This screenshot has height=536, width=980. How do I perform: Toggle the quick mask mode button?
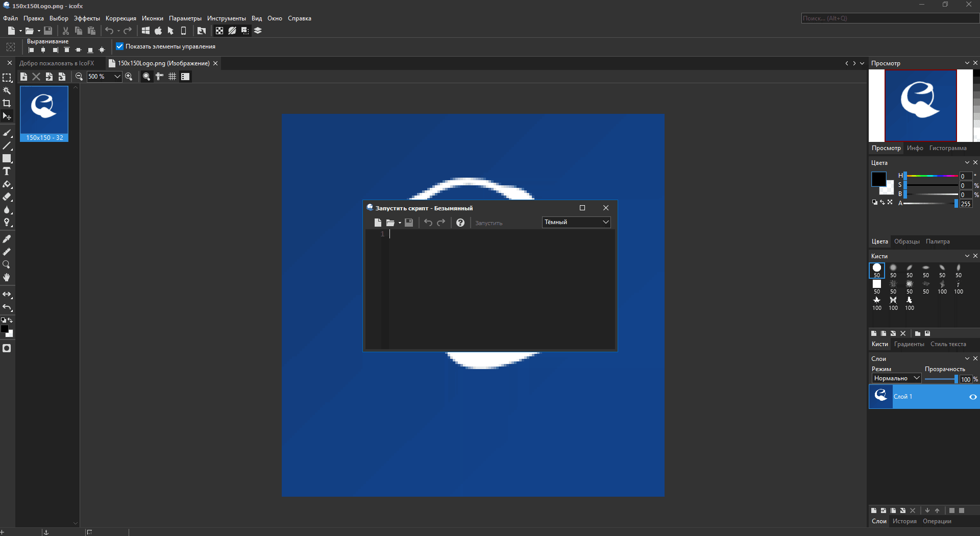click(x=7, y=348)
